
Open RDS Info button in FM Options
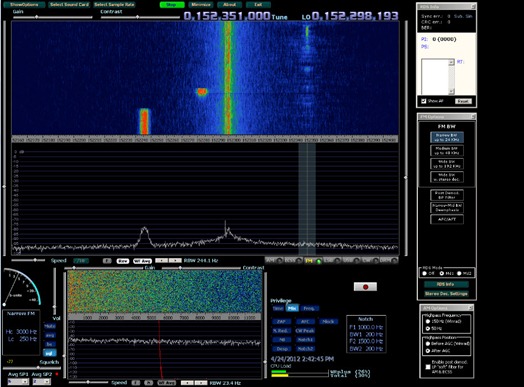tap(446, 284)
